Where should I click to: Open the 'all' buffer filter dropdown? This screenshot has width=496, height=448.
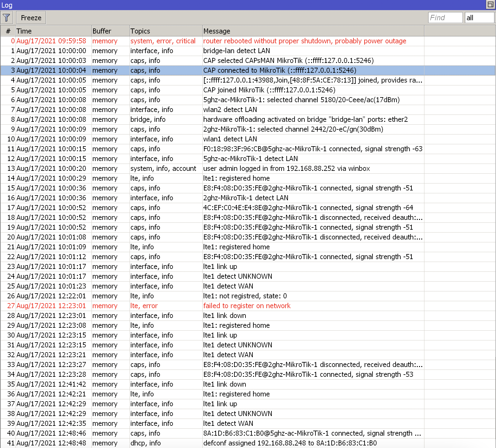[480, 17]
